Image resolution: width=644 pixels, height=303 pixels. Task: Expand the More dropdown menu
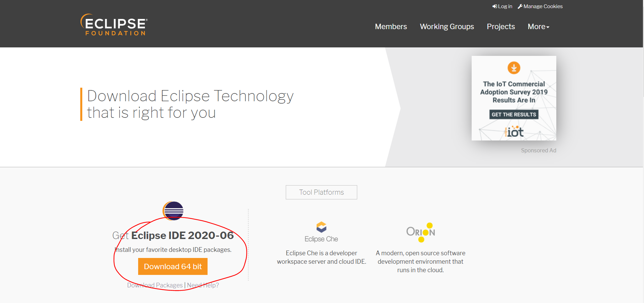538,26
